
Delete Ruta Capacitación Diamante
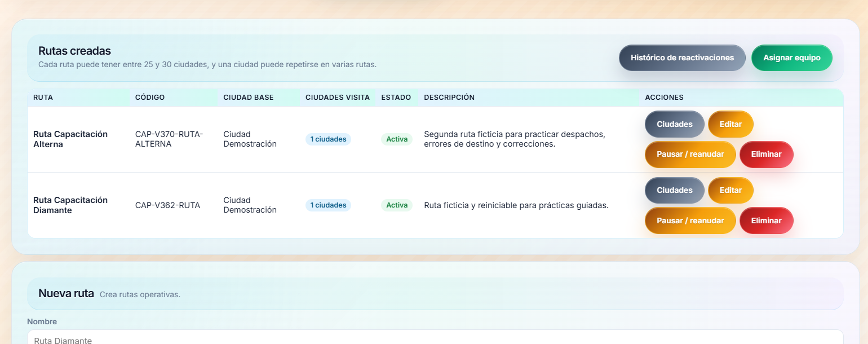pos(767,220)
